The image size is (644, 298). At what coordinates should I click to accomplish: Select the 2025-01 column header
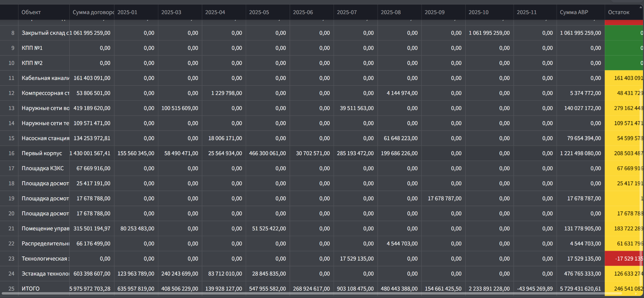point(127,12)
